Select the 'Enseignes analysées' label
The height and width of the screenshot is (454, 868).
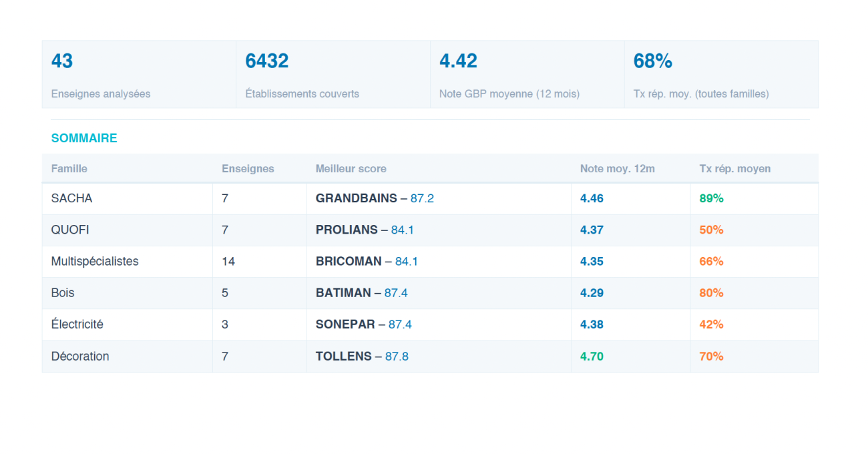coord(101,94)
